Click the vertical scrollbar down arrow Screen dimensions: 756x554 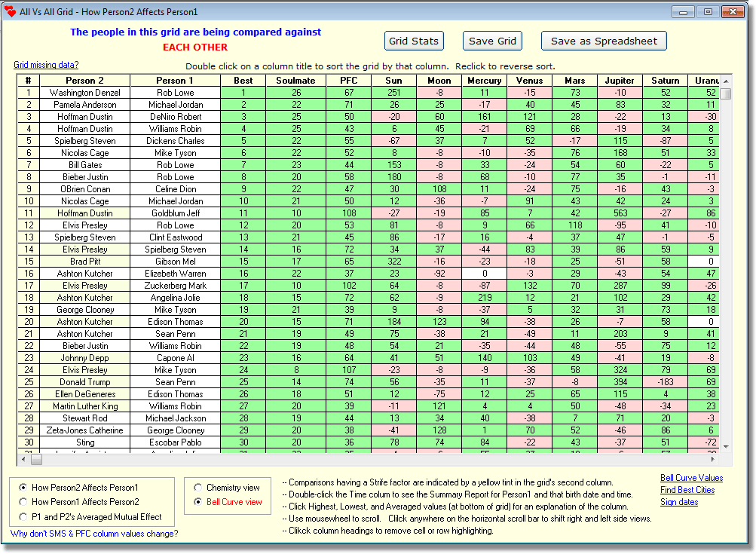click(725, 446)
